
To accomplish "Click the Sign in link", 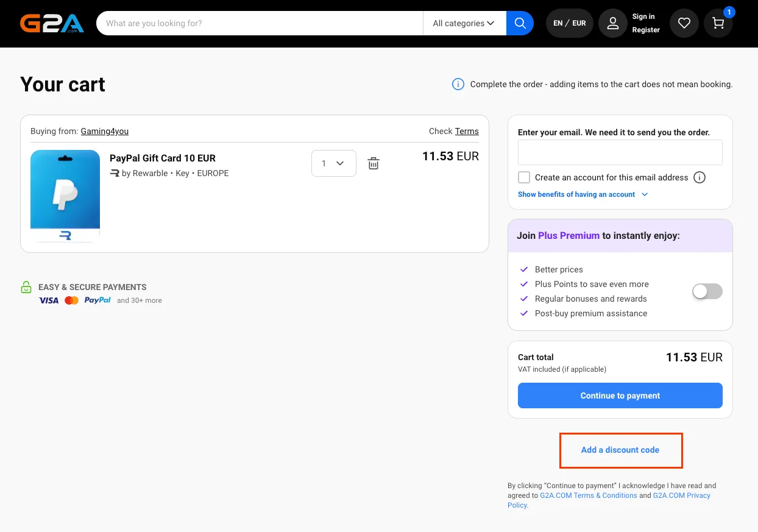I will click(643, 16).
